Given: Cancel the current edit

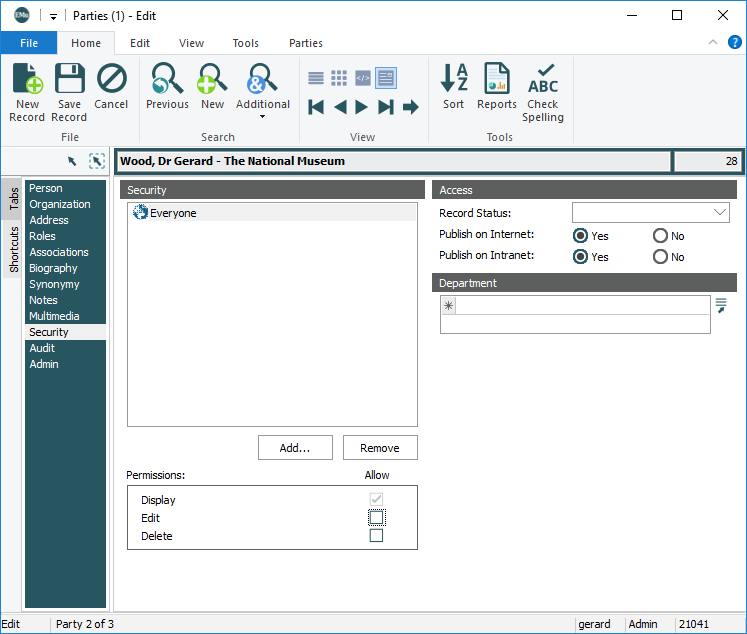Looking at the screenshot, I should pyautogui.click(x=111, y=88).
